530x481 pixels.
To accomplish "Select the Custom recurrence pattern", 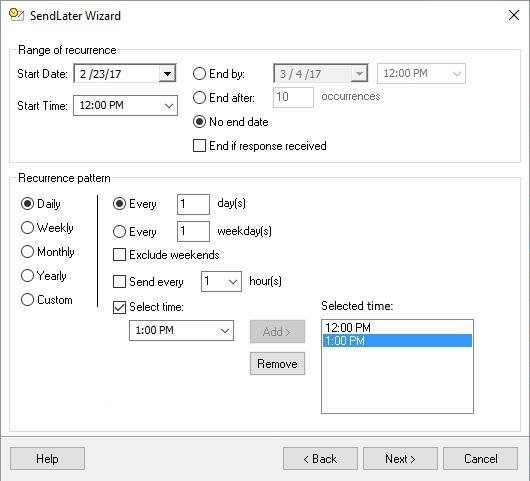I will click(27, 299).
